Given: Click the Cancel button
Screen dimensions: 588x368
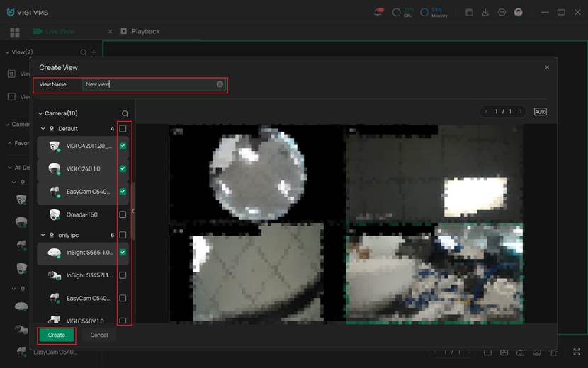Looking at the screenshot, I should 99,335.
